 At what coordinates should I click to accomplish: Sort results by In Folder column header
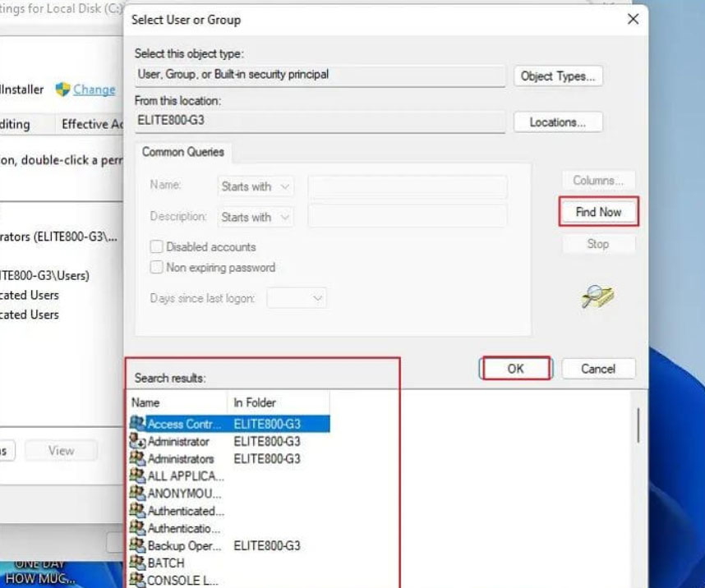click(x=279, y=402)
